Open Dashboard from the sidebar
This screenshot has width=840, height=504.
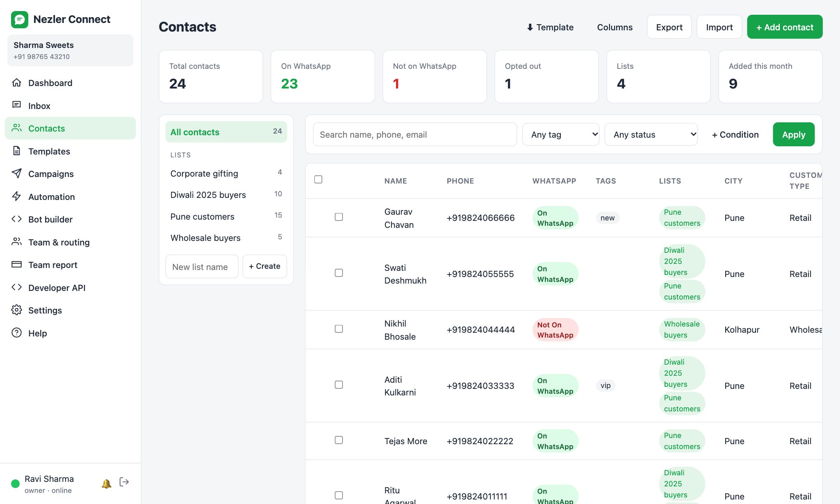coord(70,83)
